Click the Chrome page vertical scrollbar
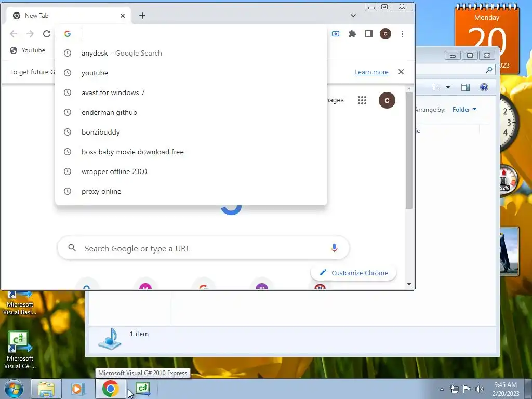The width and height of the screenshot is (532, 399). click(409, 150)
